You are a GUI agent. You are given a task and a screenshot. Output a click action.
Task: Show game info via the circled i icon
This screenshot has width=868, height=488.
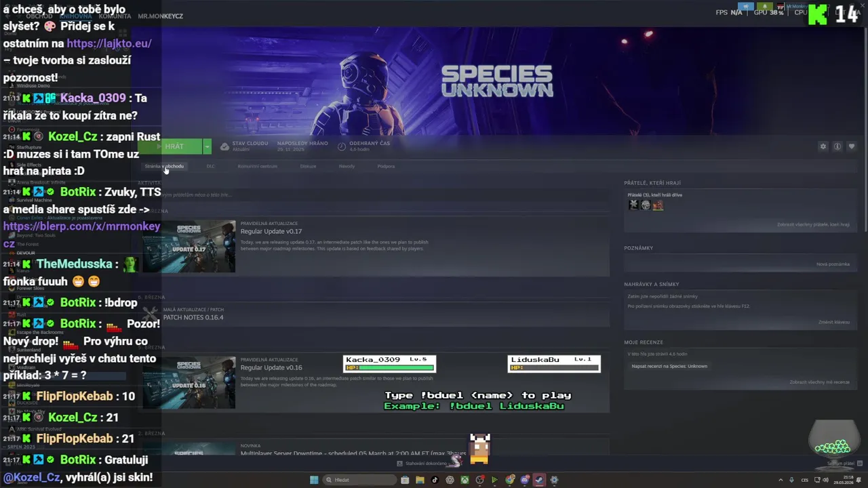[x=837, y=146]
